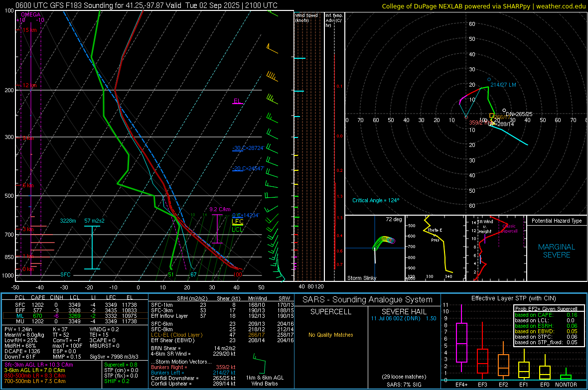Select the 'LCL-EL (Cloud Layer)' row

click(x=222, y=335)
